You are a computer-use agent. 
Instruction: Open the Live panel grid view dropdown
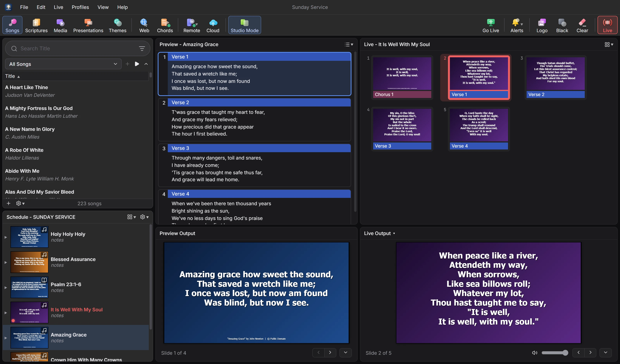[609, 45]
